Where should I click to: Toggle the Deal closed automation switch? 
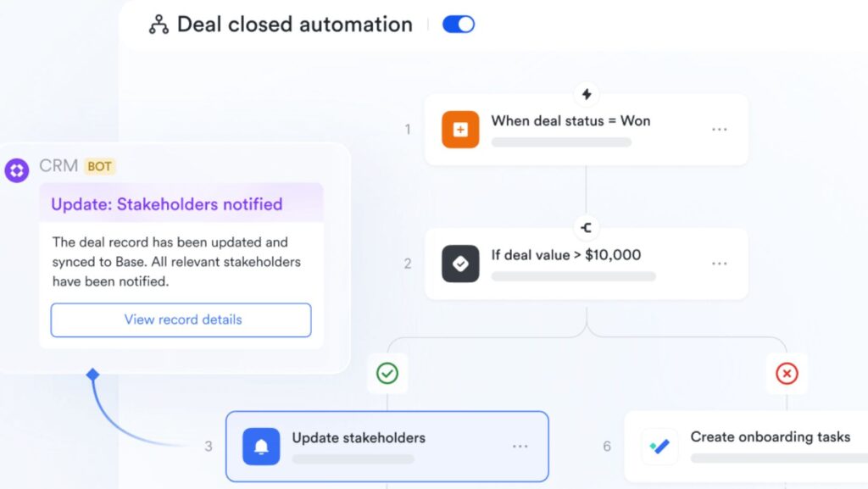coord(459,25)
